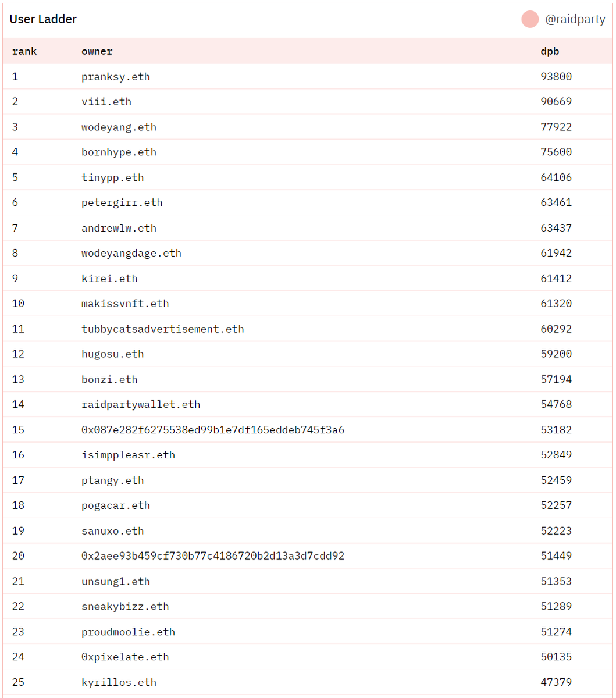The image size is (616, 698).
Task: Click the @raidparty avatar circle
Action: click(x=530, y=19)
